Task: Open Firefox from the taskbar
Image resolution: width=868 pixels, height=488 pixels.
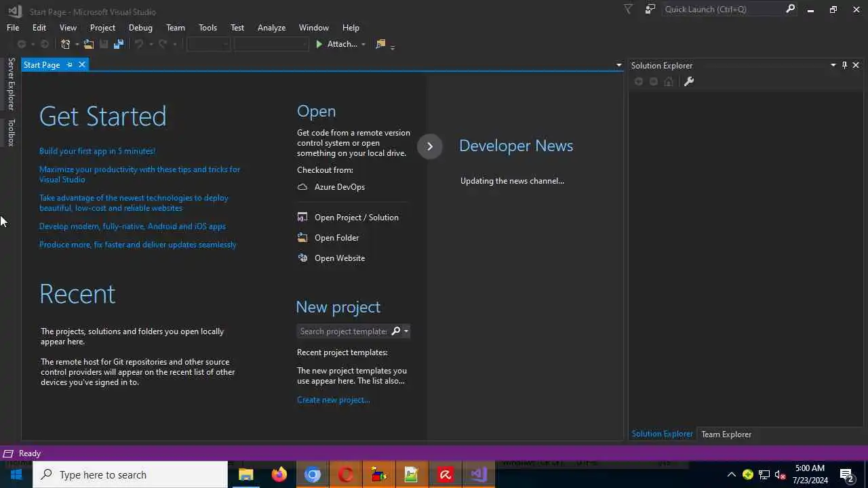Action: 279,474
